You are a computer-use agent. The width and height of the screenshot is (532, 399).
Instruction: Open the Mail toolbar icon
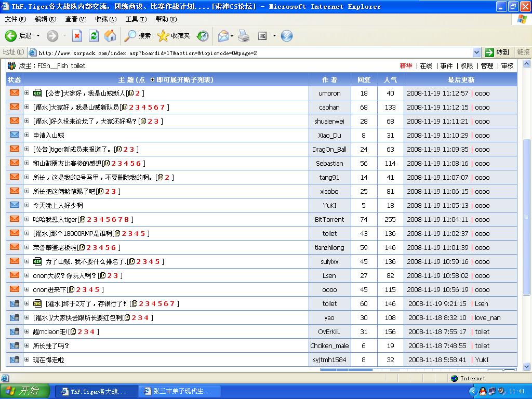point(223,36)
